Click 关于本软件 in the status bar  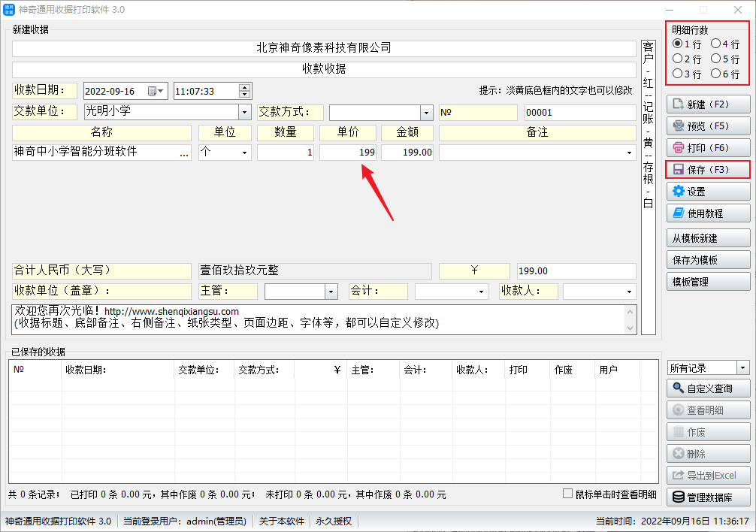282,521
